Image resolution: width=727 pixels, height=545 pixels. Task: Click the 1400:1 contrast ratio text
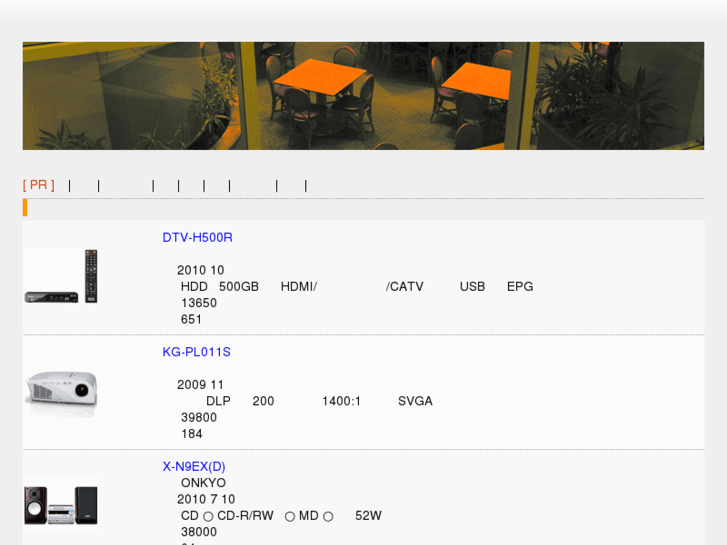341,401
